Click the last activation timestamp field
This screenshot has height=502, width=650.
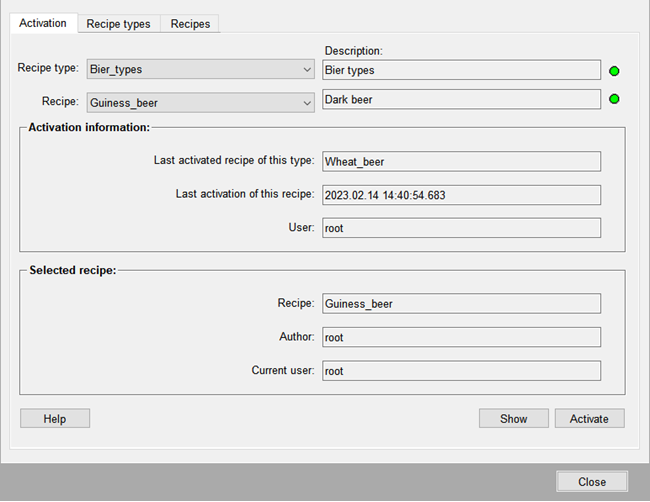(461, 195)
